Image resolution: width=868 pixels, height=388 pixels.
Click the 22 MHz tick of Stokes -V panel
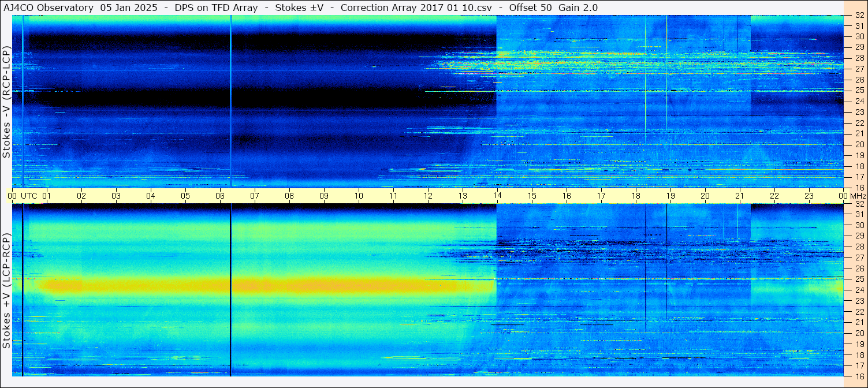point(859,123)
